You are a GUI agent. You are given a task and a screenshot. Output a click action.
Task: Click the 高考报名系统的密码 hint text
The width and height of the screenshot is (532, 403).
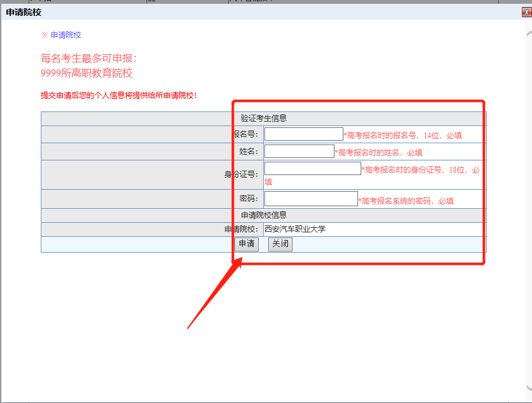click(406, 201)
